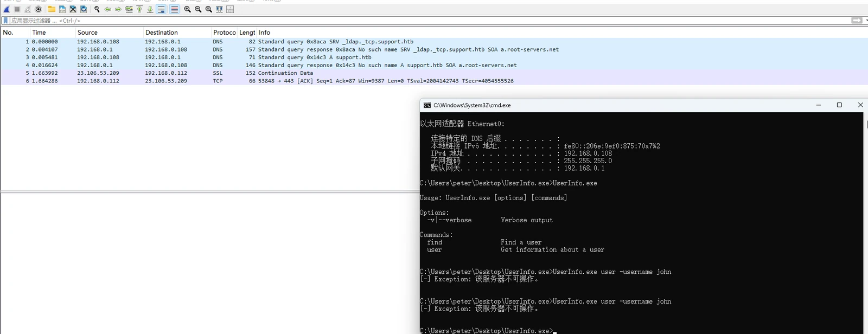Select packet 5 SSL Continuation Data
This screenshot has width=868, height=334.
(434, 73)
